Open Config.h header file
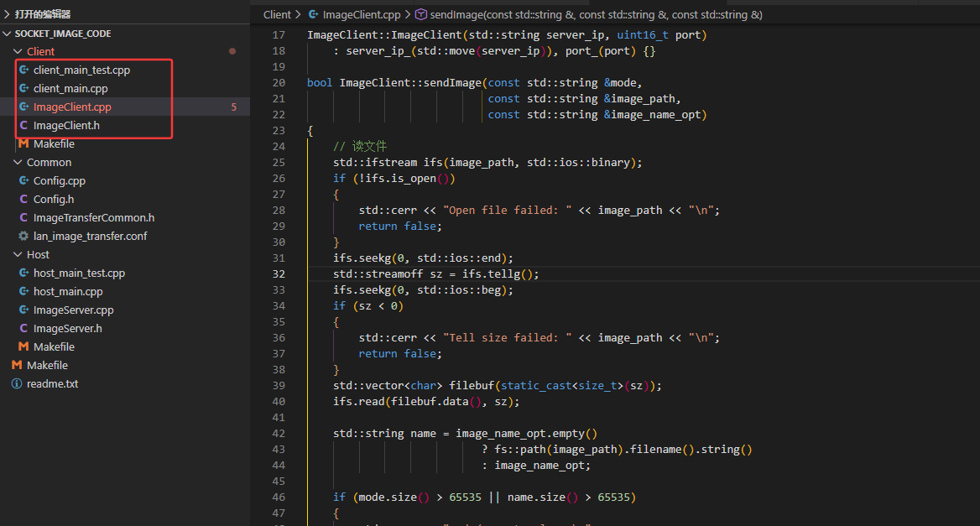 pos(54,199)
